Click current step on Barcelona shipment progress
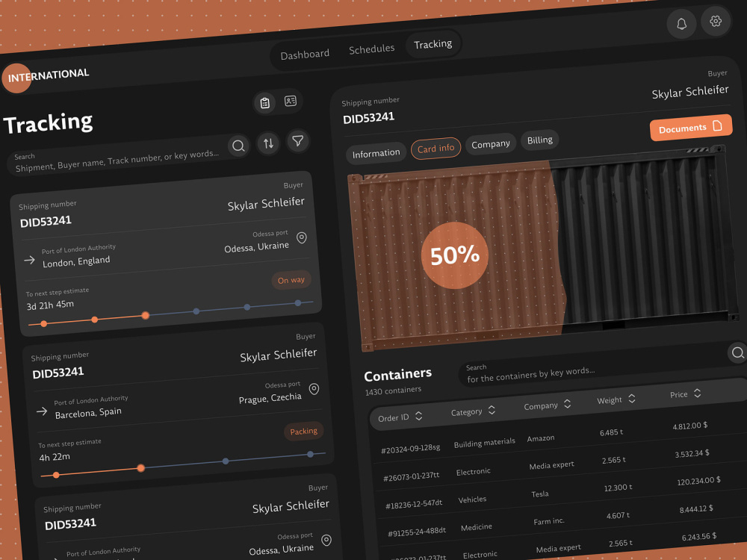This screenshot has height=560, width=747. click(x=140, y=468)
